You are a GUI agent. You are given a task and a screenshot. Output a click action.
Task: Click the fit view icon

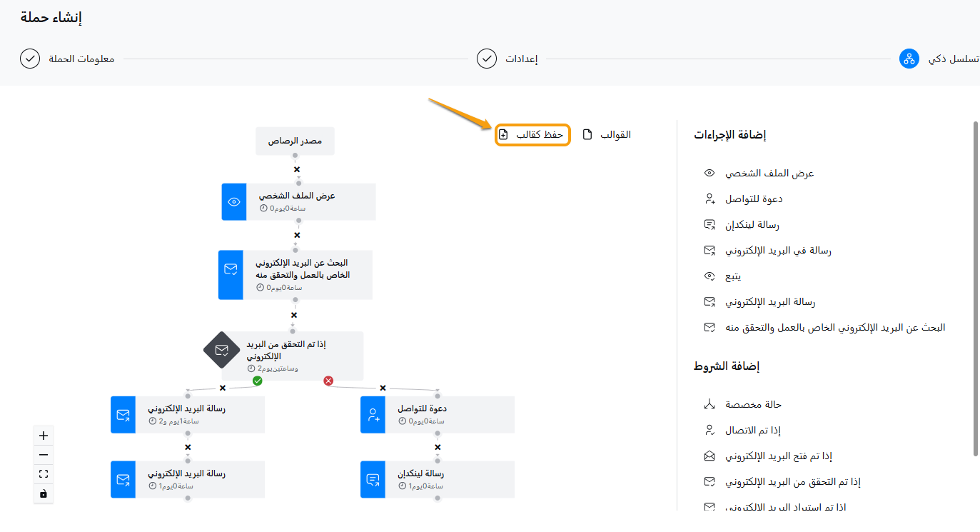click(x=44, y=474)
